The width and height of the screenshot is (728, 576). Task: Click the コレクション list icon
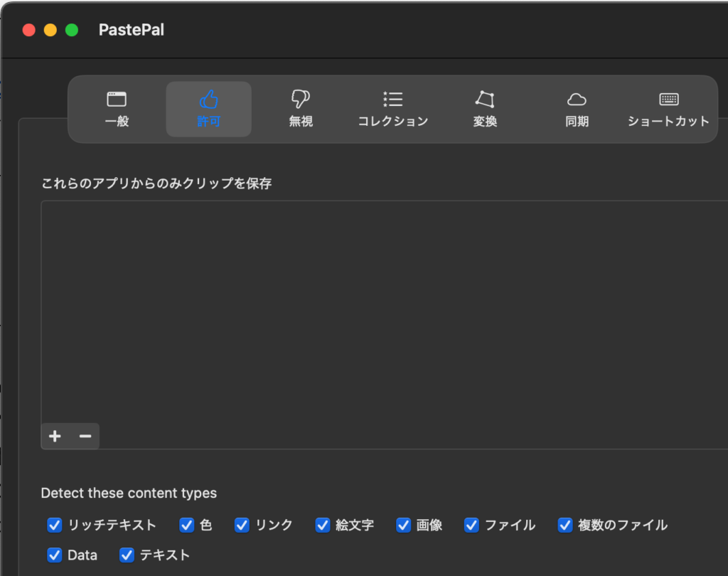392,100
